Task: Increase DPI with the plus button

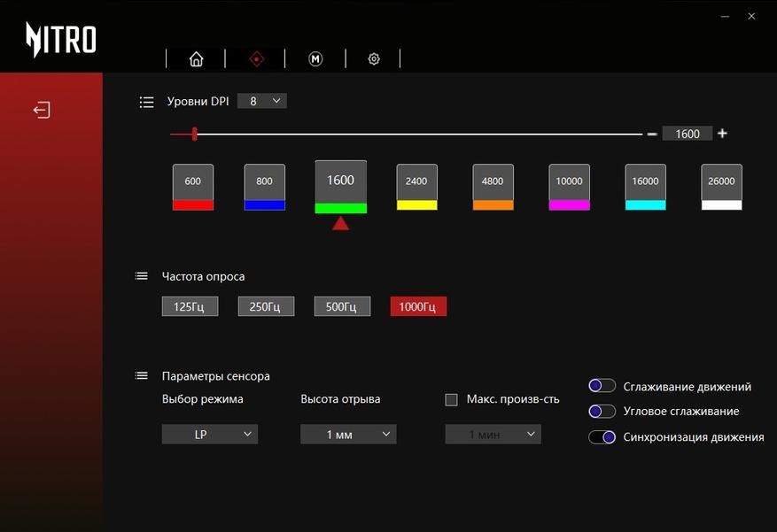Action: point(722,133)
